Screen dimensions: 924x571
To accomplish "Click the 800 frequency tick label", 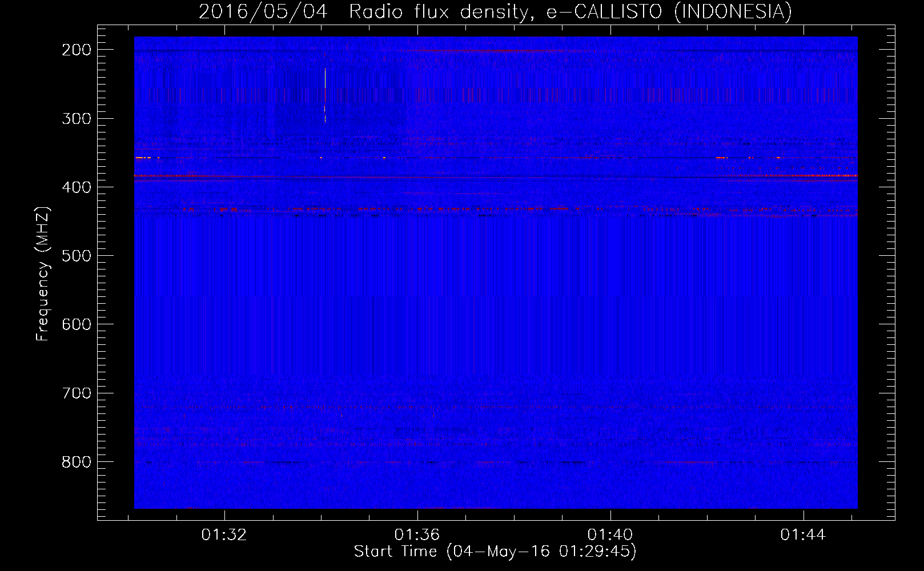I will coord(77,461).
